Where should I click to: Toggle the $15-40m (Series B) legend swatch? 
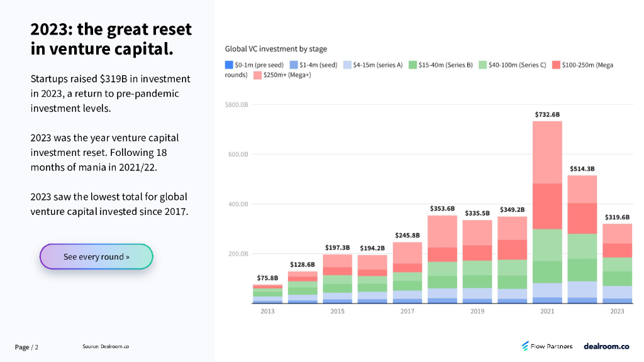(413, 65)
